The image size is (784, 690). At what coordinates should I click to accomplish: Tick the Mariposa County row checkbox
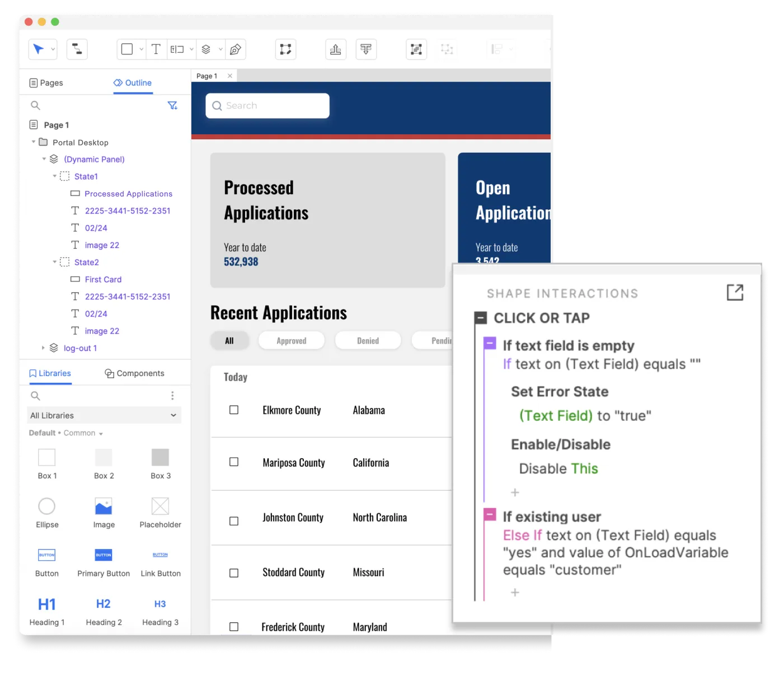(234, 462)
